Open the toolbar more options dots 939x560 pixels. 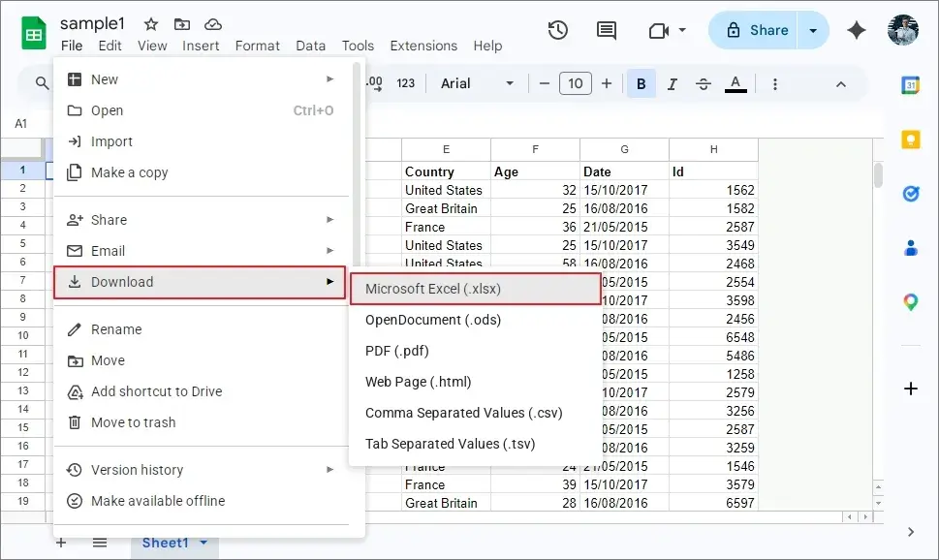tap(775, 84)
